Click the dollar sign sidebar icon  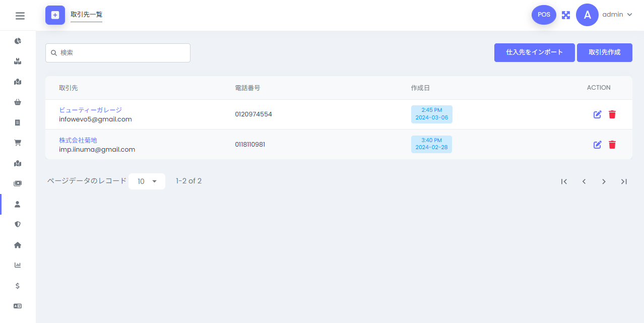coord(18,286)
